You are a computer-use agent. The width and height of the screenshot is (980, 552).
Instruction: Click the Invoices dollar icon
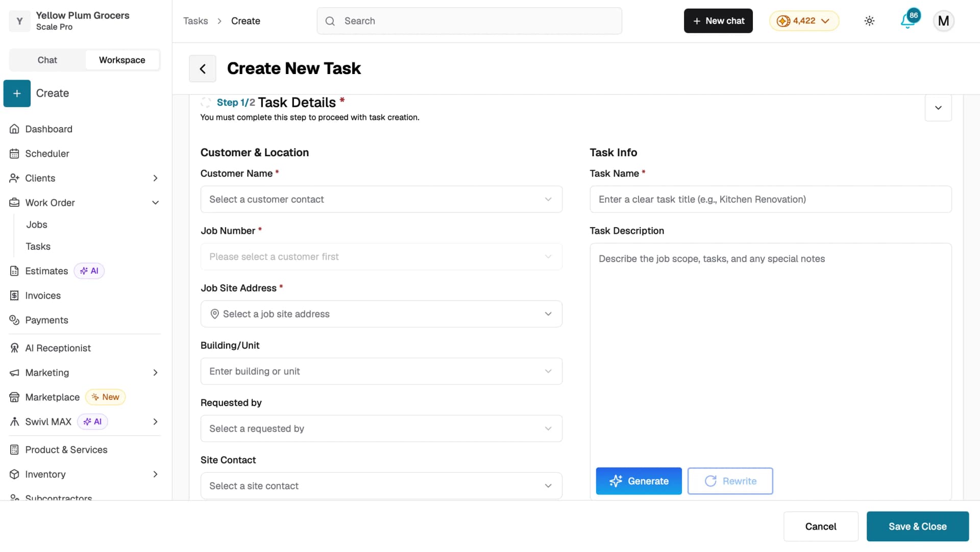pos(14,296)
